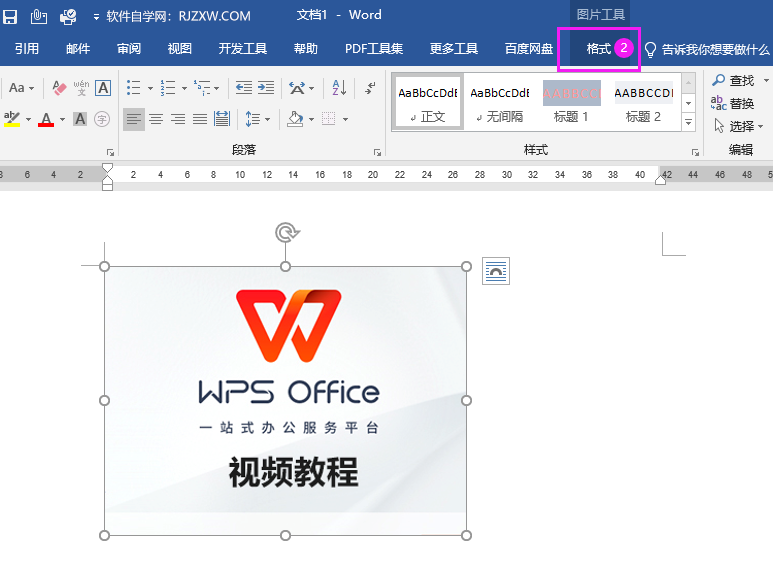Screen dimensions: 773x567
Task: Toggle show paragraph marks icon
Action: click(370, 88)
